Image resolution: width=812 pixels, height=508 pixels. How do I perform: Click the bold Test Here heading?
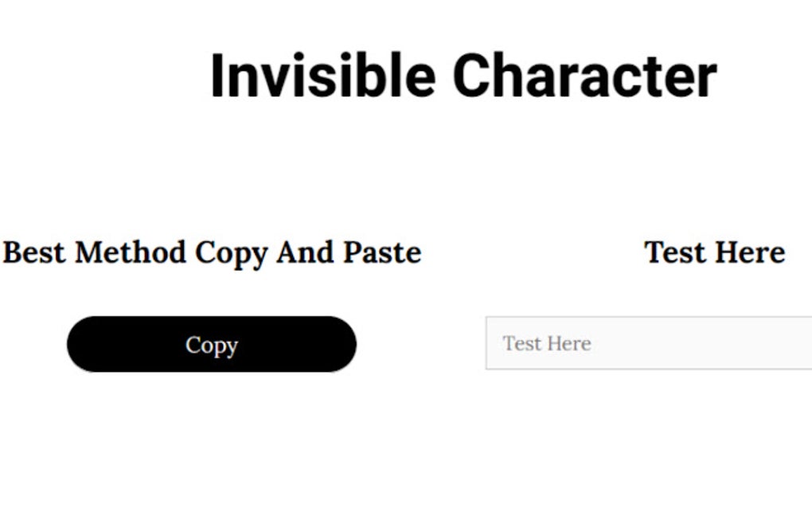pos(714,252)
